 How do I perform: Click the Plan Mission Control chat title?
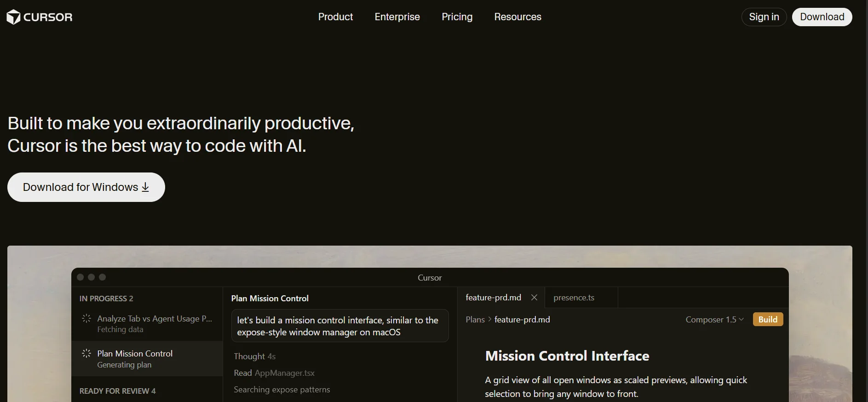[270, 299]
